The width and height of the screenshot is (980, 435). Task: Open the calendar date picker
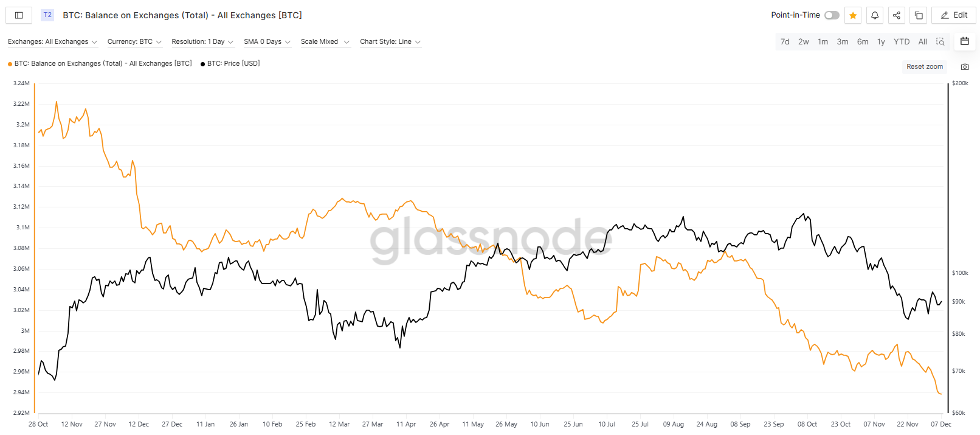coord(964,41)
